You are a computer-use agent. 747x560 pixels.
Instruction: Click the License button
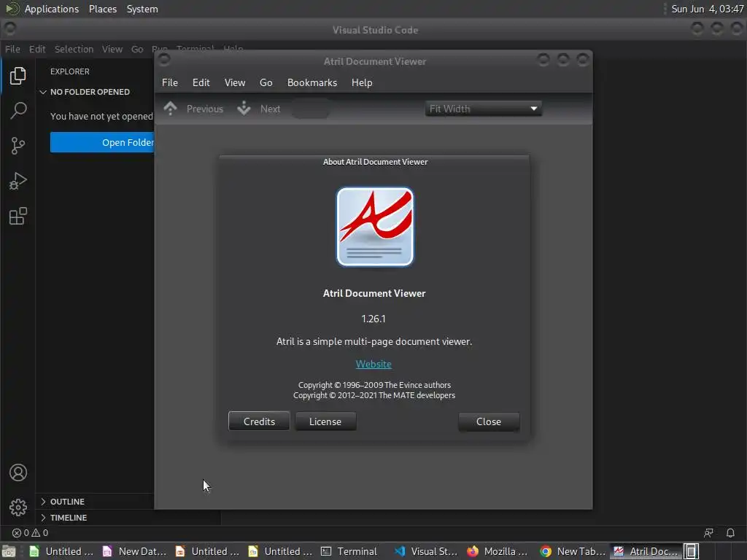325,421
